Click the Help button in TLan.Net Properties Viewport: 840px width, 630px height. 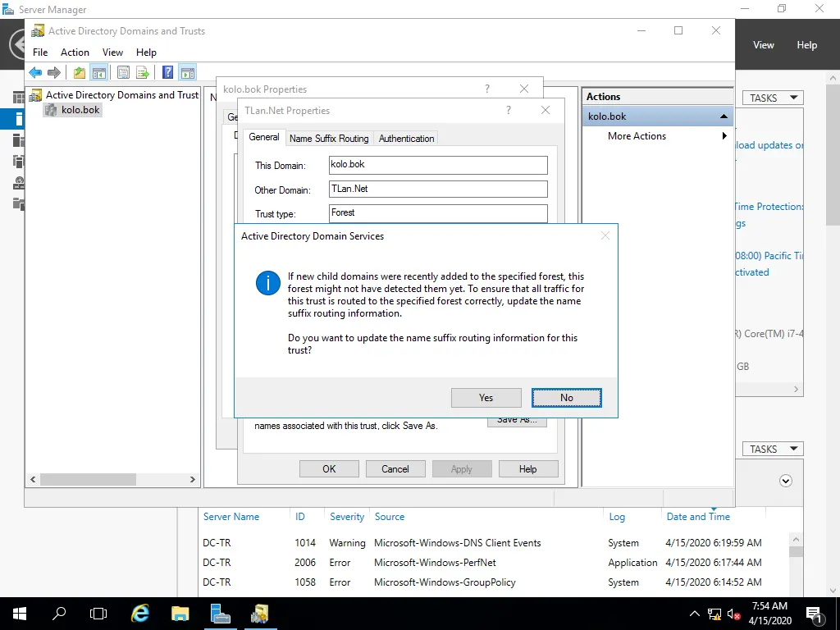(527, 468)
